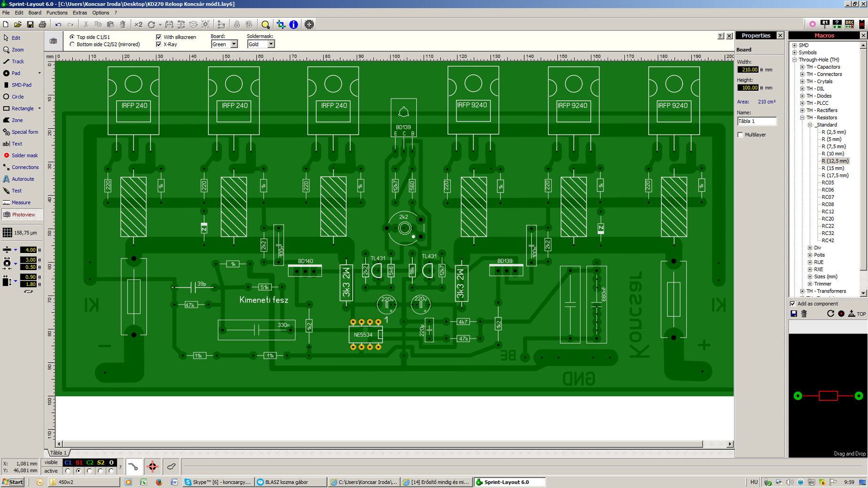Delete macro with trash icon in Macros panel
Image resolution: width=868 pixels, height=488 pixels.
[804, 314]
